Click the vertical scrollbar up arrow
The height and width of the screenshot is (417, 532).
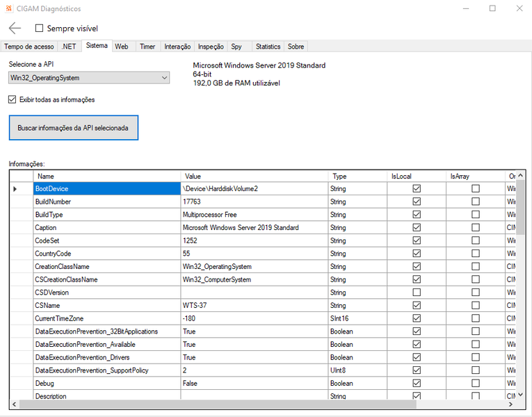[x=520, y=175]
